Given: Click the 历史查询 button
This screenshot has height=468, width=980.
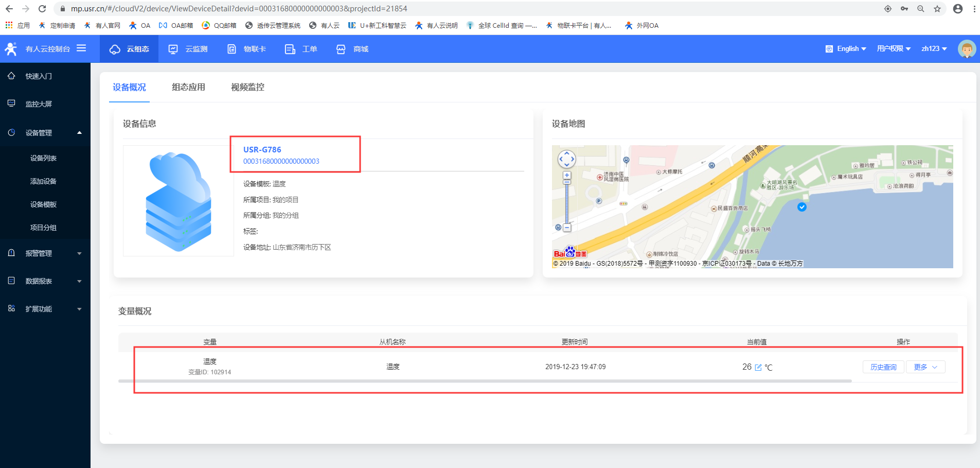Looking at the screenshot, I should 883,367.
